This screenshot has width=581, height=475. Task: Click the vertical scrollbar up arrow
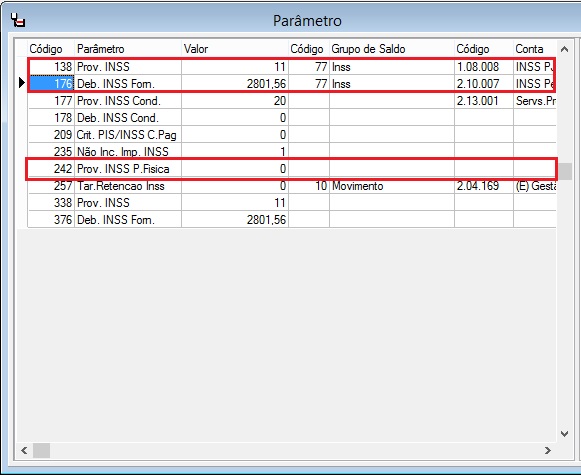564,49
